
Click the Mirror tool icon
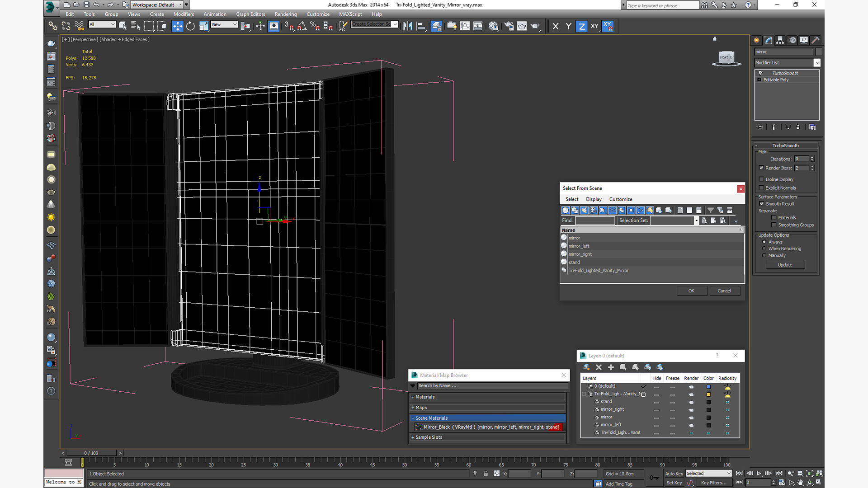click(x=408, y=26)
